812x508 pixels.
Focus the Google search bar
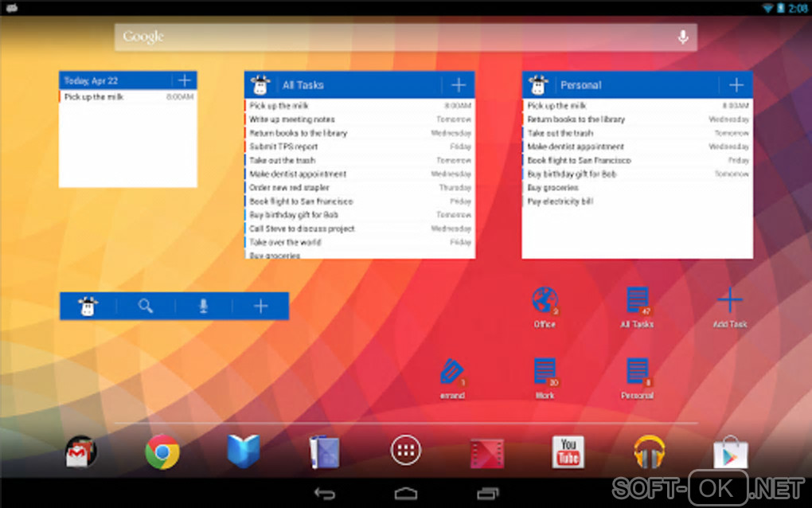[x=405, y=37]
